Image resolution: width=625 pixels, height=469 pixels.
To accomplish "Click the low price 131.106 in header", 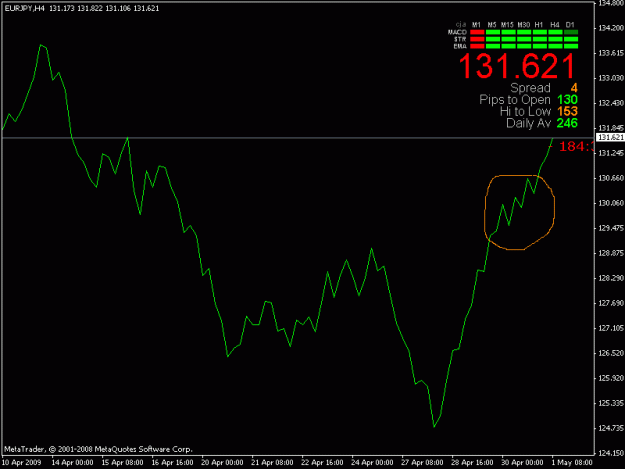I will (118, 8).
